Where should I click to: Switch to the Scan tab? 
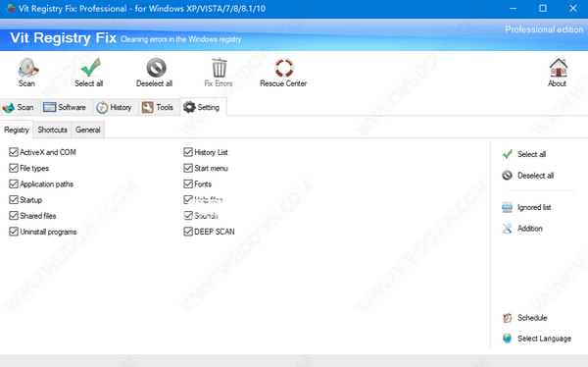click(x=19, y=107)
